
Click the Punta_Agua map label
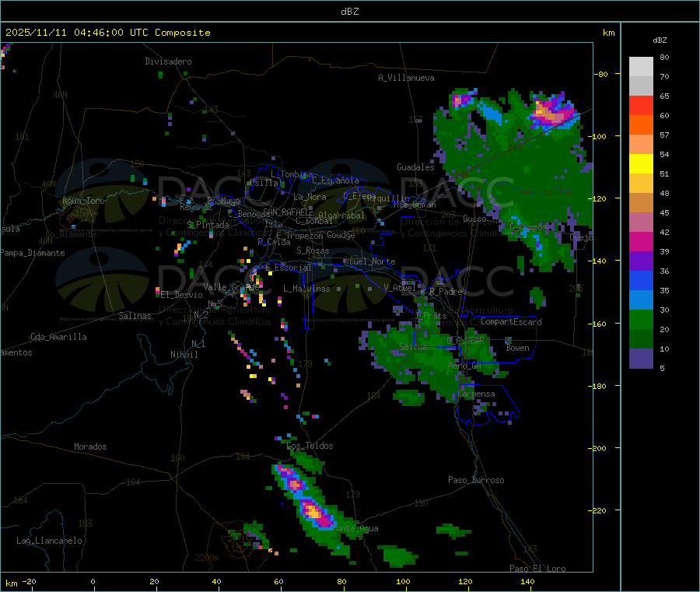click(x=355, y=528)
